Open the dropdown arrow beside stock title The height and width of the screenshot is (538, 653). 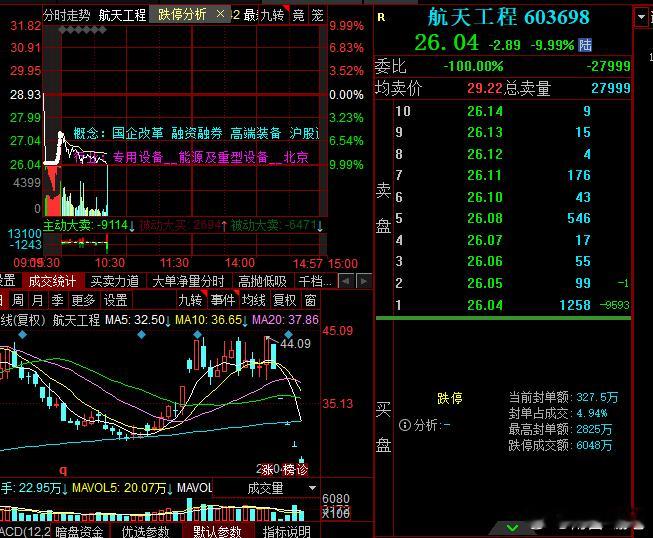tap(641, 17)
